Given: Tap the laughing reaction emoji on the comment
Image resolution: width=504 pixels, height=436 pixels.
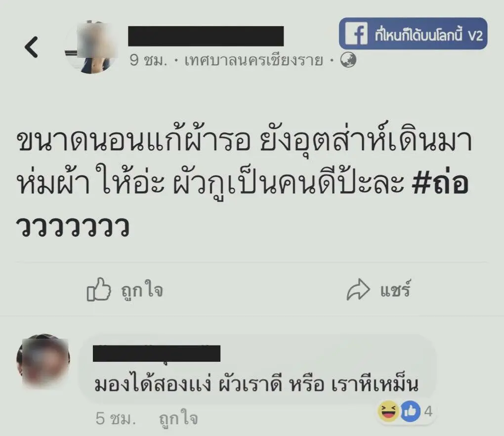Looking at the screenshot, I should click(x=388, y=411).
